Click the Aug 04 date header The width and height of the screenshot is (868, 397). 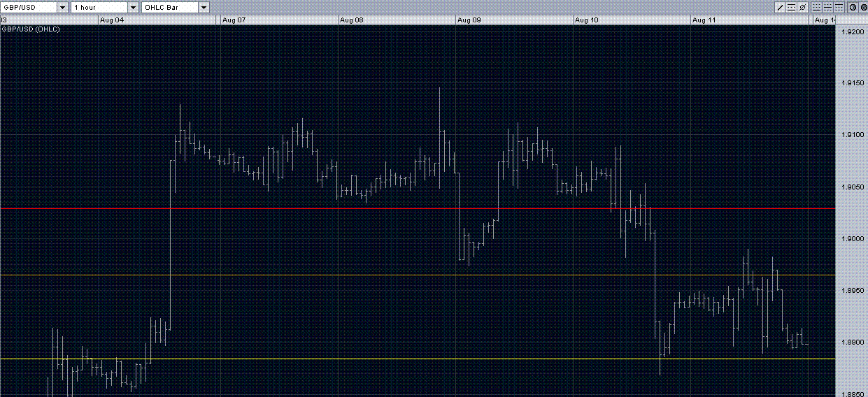point(112,20)
